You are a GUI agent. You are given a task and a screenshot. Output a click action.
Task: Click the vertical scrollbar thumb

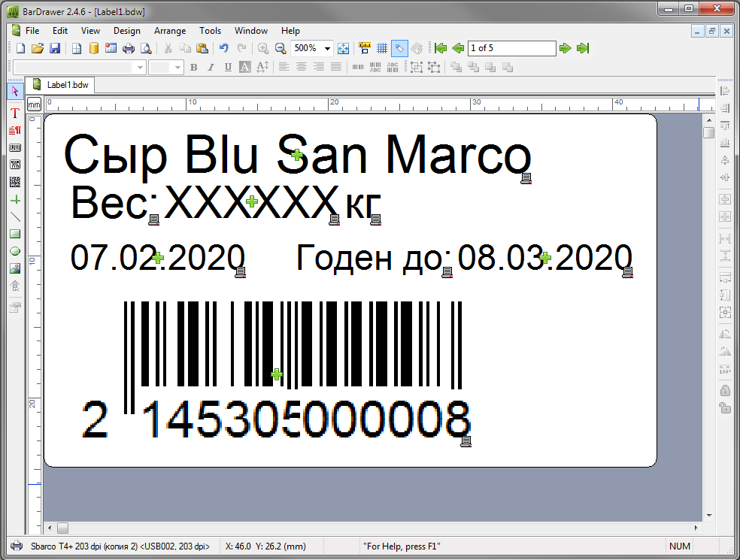[x=709, y=132]
